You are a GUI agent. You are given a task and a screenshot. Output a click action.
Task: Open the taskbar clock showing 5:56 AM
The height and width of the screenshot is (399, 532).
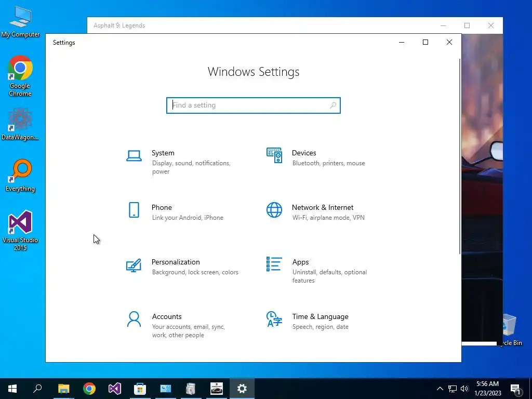click(487, 389)
